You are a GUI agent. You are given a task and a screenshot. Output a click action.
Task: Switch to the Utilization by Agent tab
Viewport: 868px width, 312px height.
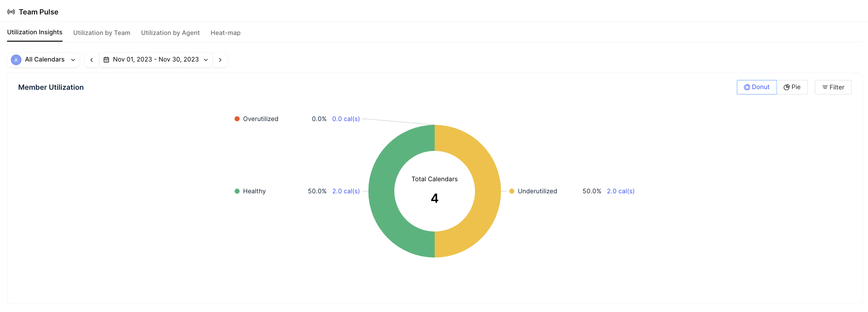[170, 33]
